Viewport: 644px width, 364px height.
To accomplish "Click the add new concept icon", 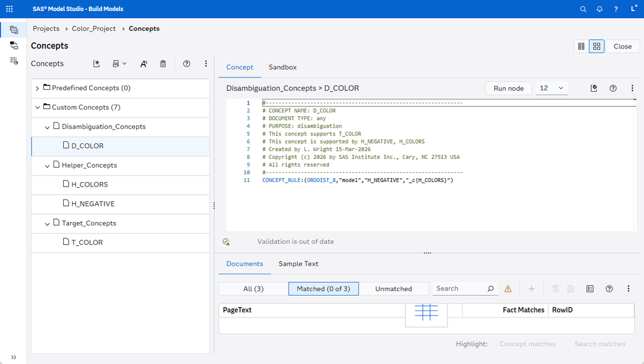I will click(x=97, y=64).
